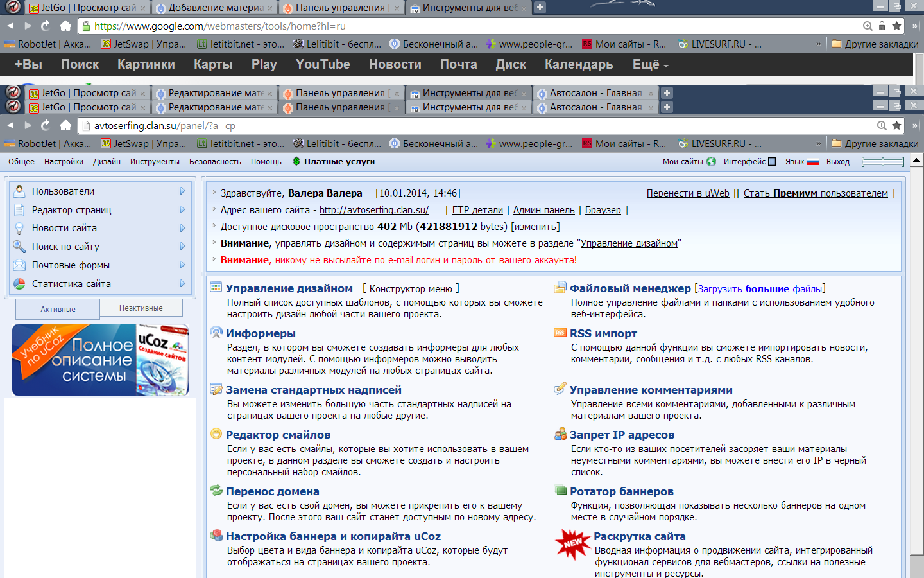Image resolution: width=924 pixels, height=578 pixels.
Task: Click the lock extension icon in Google address bar
Action: coord(882,26)
